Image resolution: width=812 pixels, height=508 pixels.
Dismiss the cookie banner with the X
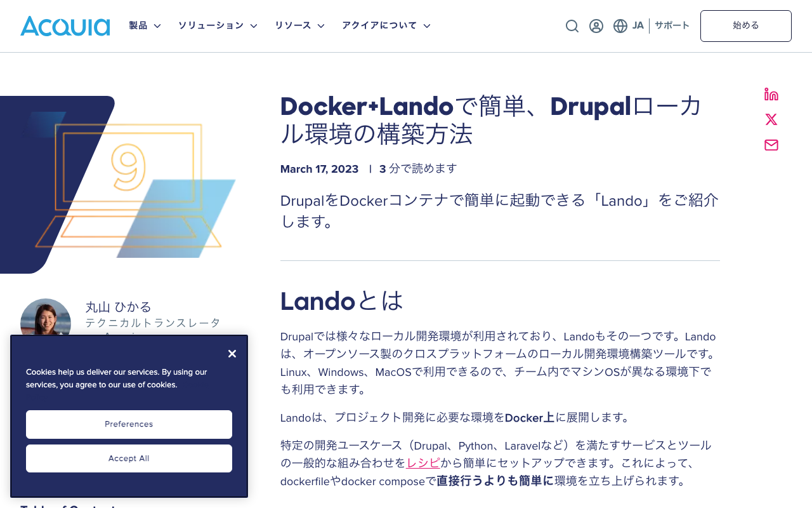click(232, 353)
